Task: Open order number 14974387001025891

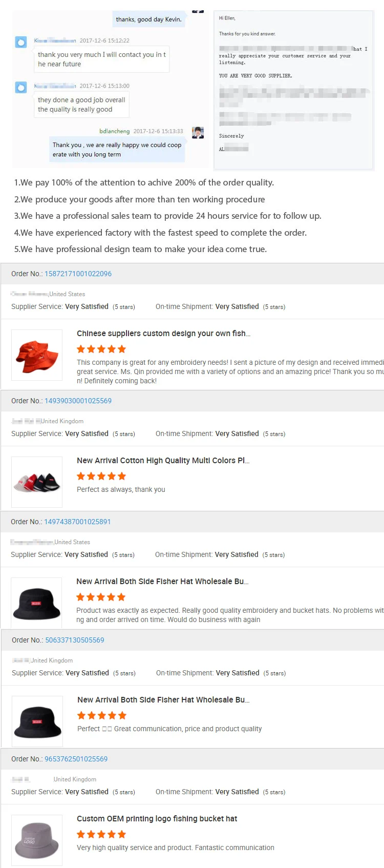Action: (77, 522)
